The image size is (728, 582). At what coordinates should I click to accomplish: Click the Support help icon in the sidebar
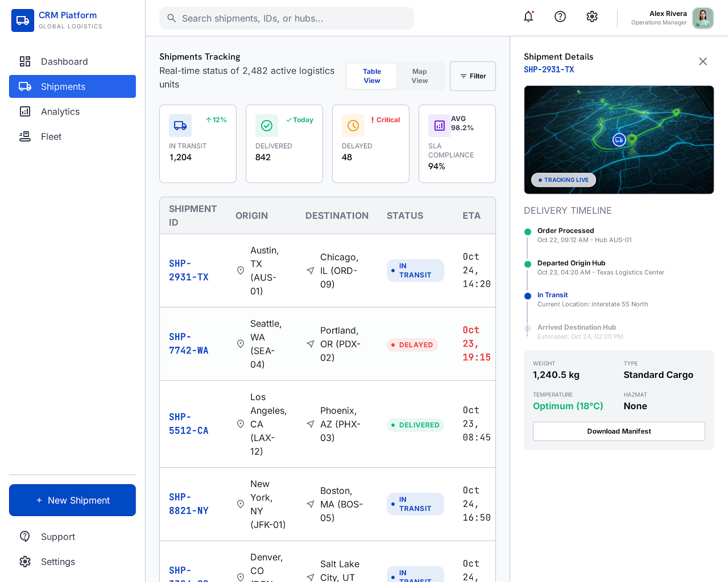click(25, 537)
